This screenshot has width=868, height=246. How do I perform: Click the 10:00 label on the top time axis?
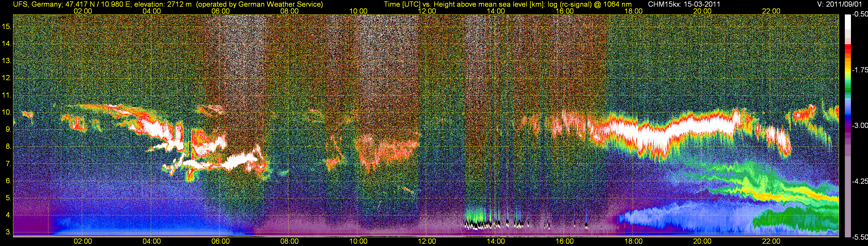(x=358, y=11)
